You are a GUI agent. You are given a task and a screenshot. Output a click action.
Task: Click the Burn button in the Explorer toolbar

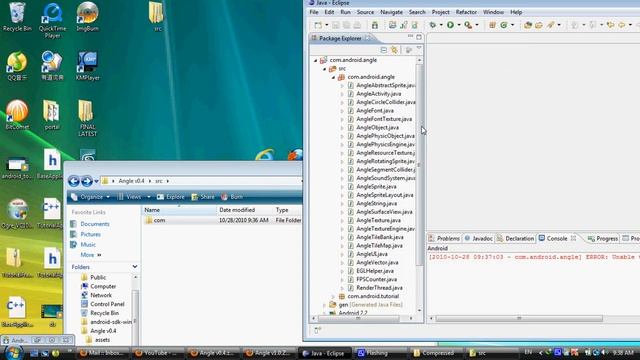tap(232, 197)
